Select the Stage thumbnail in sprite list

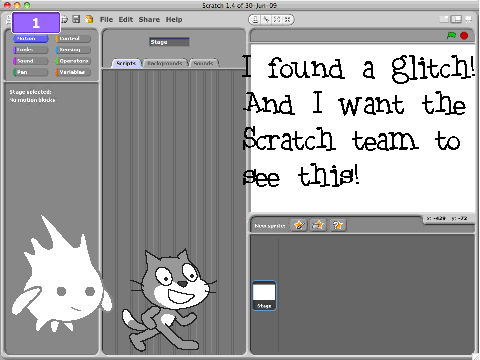point(264,296)
